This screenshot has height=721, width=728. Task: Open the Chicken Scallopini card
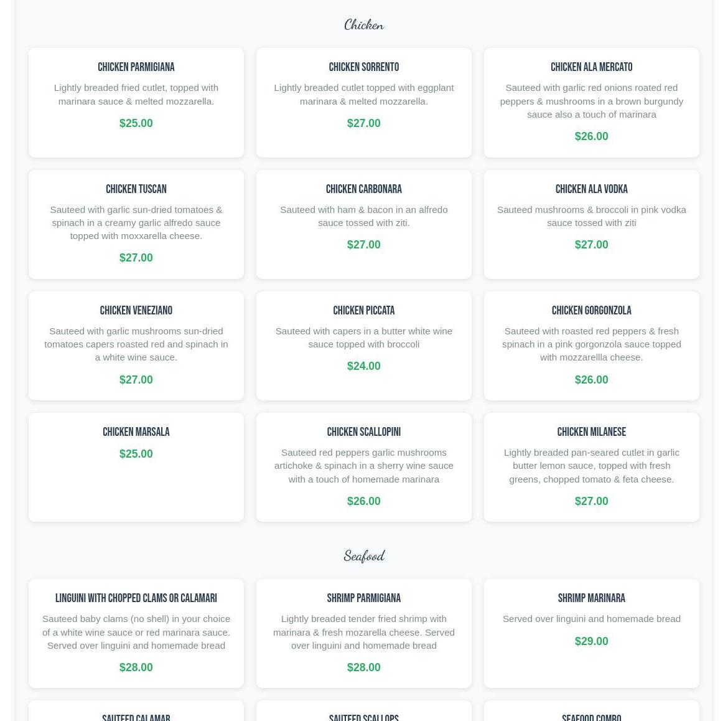(363, 468)
